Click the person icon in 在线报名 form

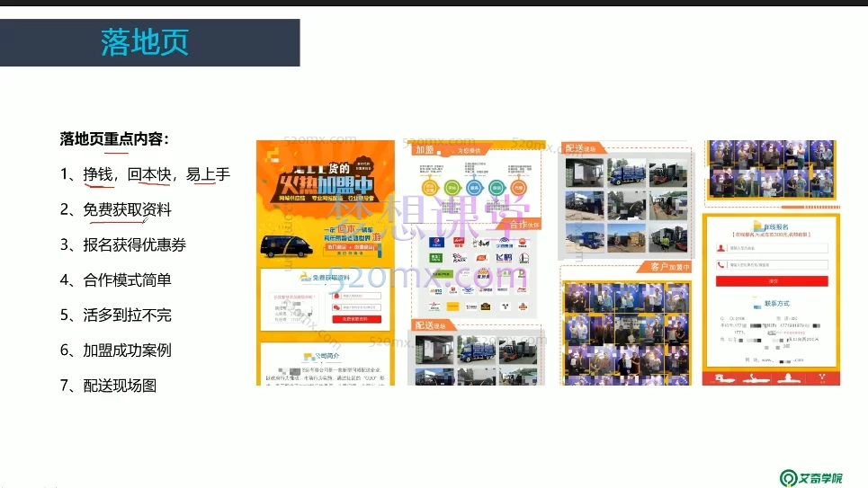tap(722, 247)
